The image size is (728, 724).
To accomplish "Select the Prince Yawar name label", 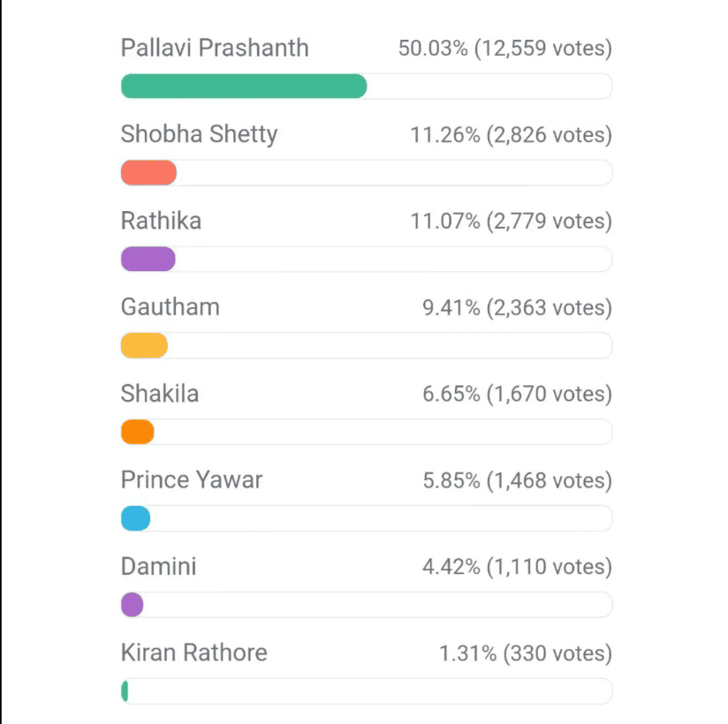I will coord(192,480).
